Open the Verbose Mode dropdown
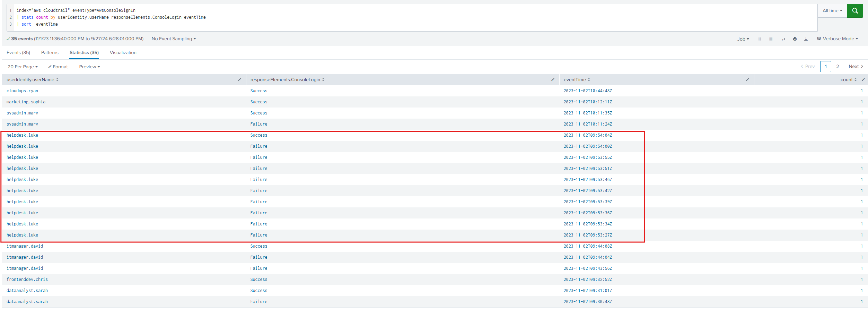The image size is (868, 309). click(838, 39)
